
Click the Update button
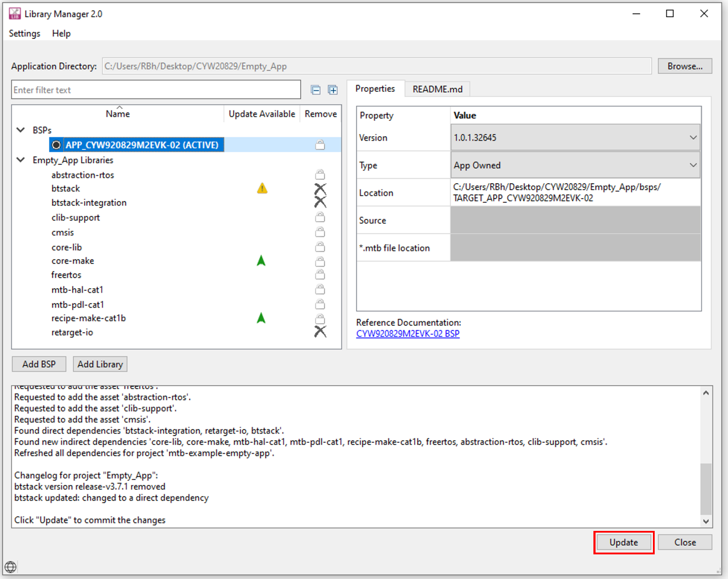624,542
